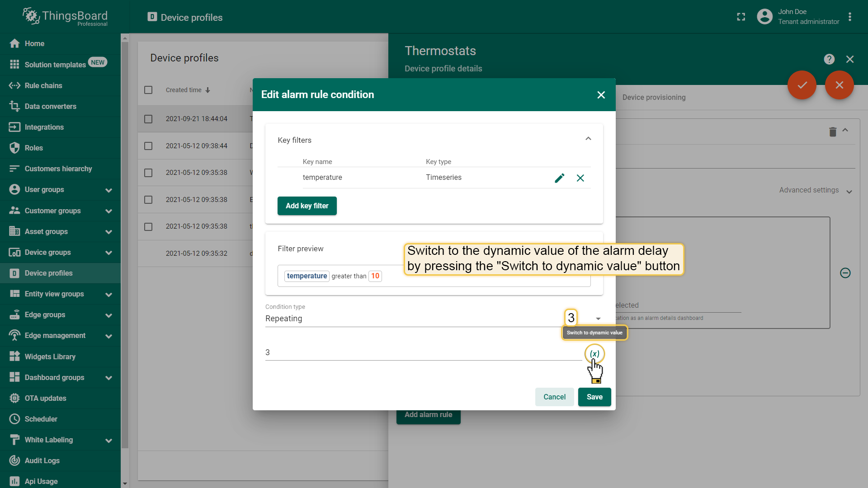Remove the temperature key filter
The height and width of the screenshot is (488, 868).
click(x=580, y=178)
